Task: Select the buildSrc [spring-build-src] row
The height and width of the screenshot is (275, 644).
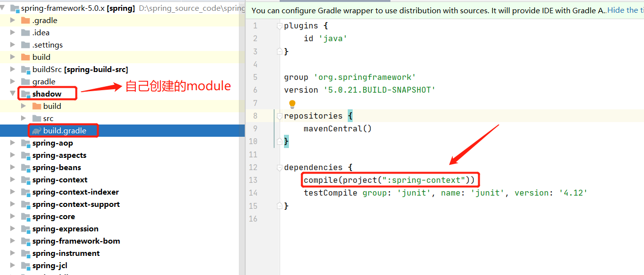Action: pyautogui.click(x=122, y=70)
